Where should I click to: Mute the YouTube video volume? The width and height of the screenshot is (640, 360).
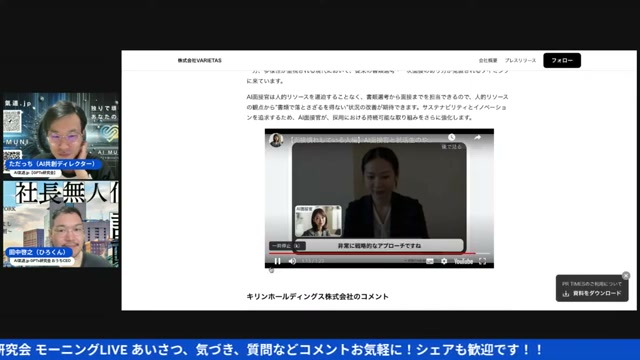click(293, 261)
